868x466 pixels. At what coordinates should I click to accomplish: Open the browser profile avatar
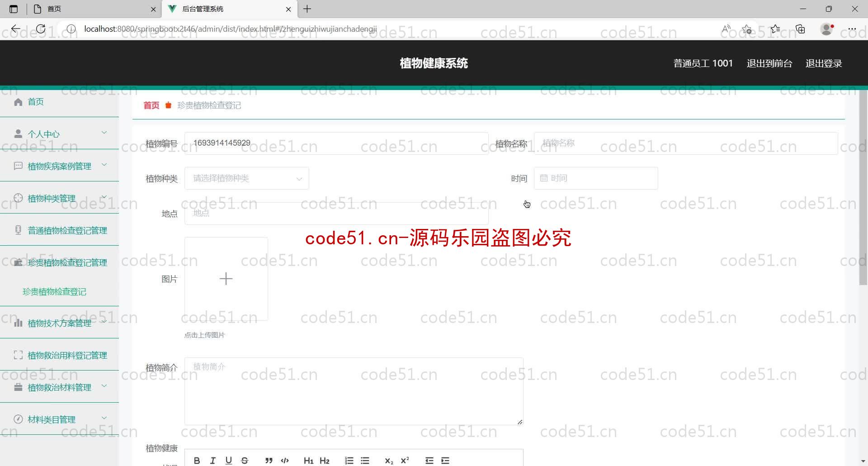827,29
